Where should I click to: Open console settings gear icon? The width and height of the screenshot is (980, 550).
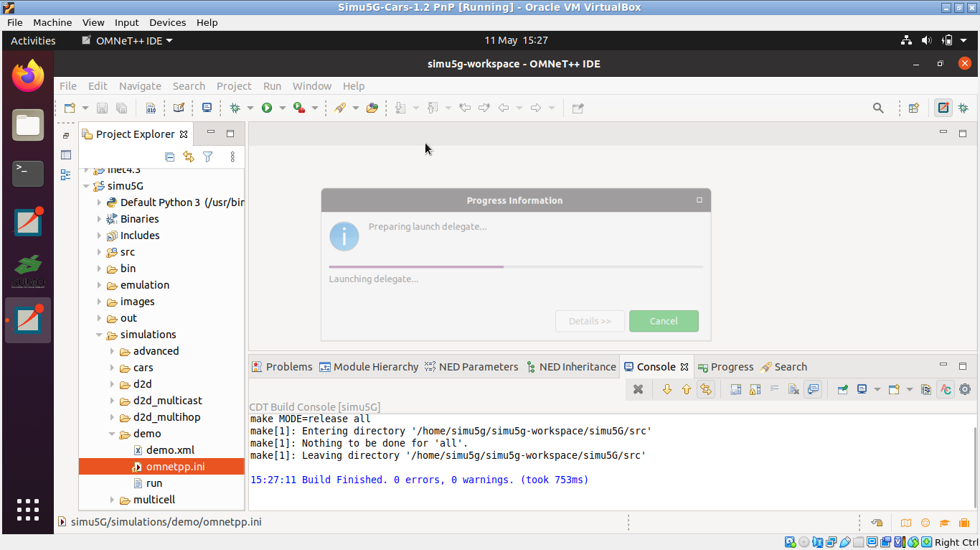tap(965, 389)
